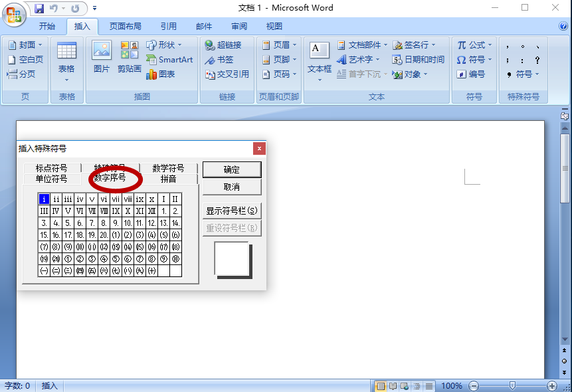Switch to the 邮件 ribbon tab
This screenshot has height=392, width=572.
[204, 27]
